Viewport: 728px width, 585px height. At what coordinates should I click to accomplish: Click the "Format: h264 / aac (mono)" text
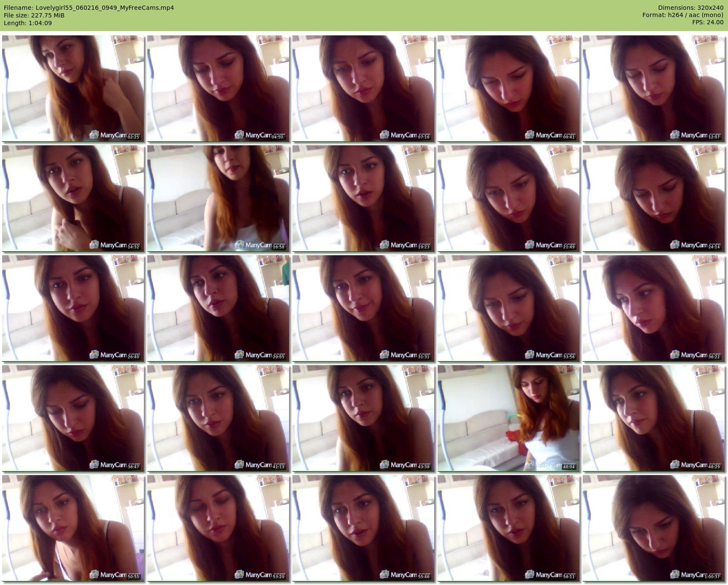tap(683, 15)
